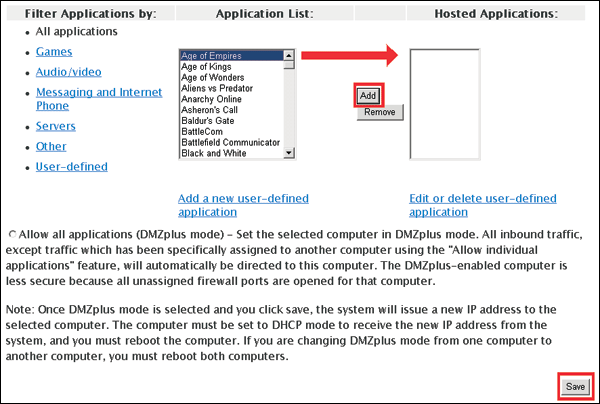Select Age of Wonders in the list
This screenshot has width=600, height=404.
(x=232, y=77)
